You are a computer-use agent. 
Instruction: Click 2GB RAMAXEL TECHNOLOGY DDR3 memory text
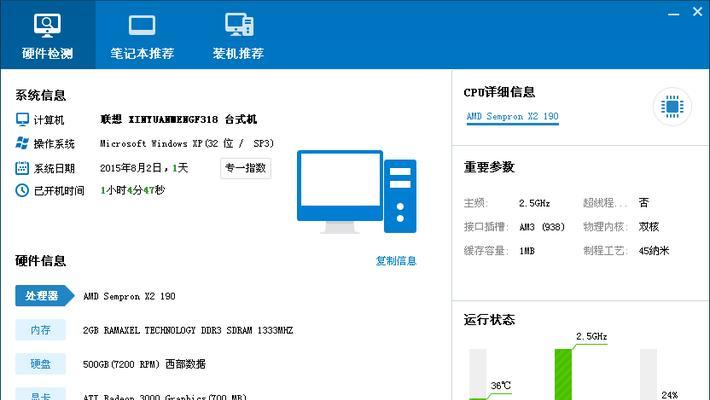188,330
